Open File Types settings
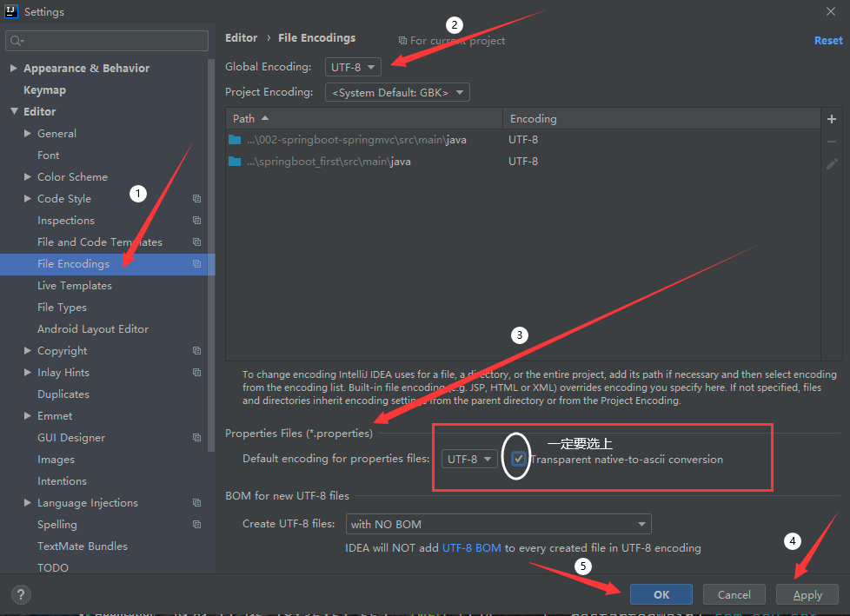The height and width of the screenshot is (616, 850). [x=62, y=308]
